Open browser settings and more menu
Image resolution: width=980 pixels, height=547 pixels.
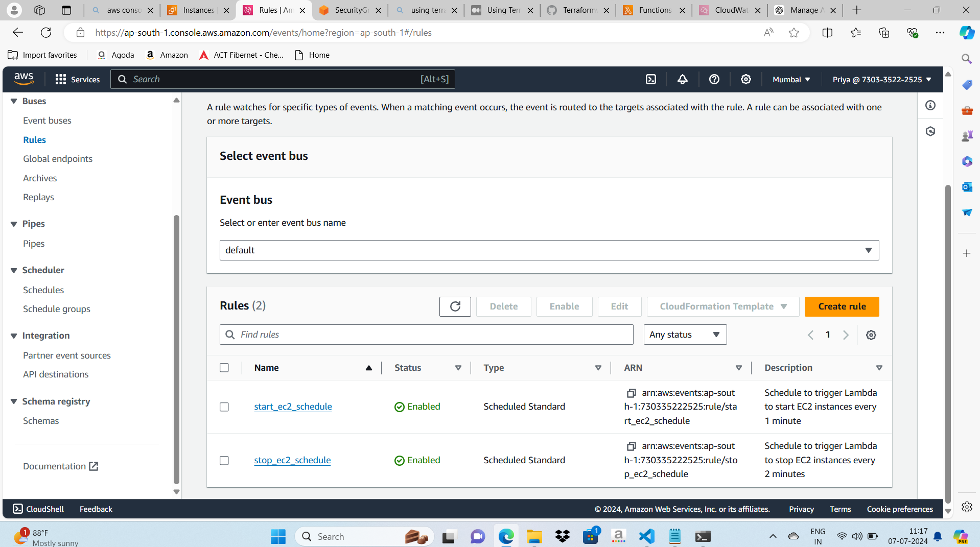click(940, 33)
